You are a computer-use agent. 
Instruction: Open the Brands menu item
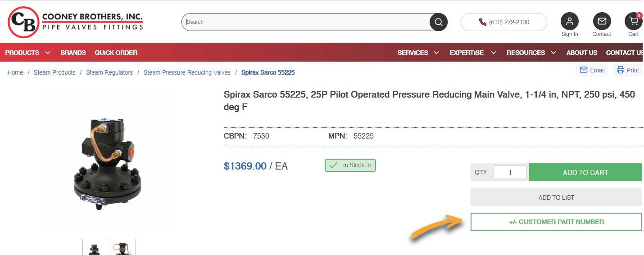click(73, 53)
